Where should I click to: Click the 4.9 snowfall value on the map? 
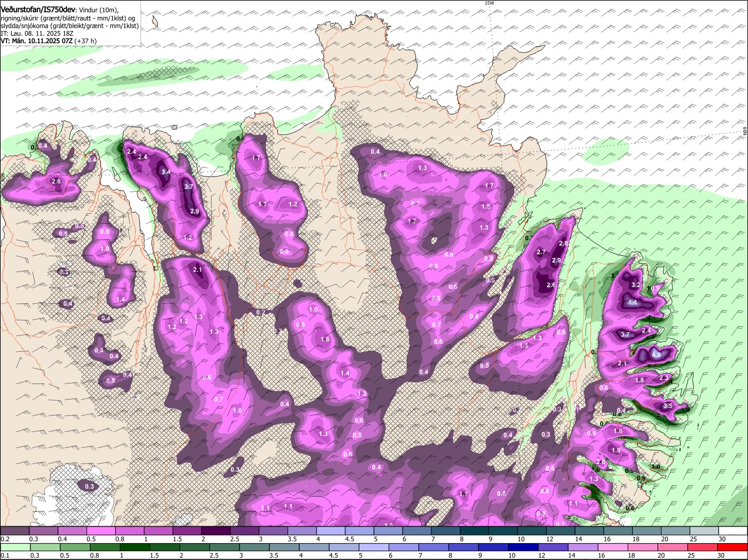[656, 355]
